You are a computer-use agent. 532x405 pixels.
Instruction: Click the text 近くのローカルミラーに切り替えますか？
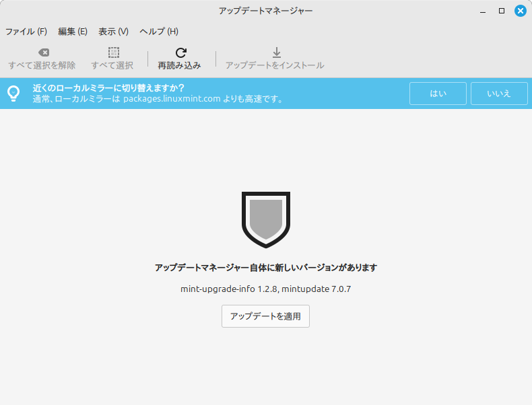point(108,88)
